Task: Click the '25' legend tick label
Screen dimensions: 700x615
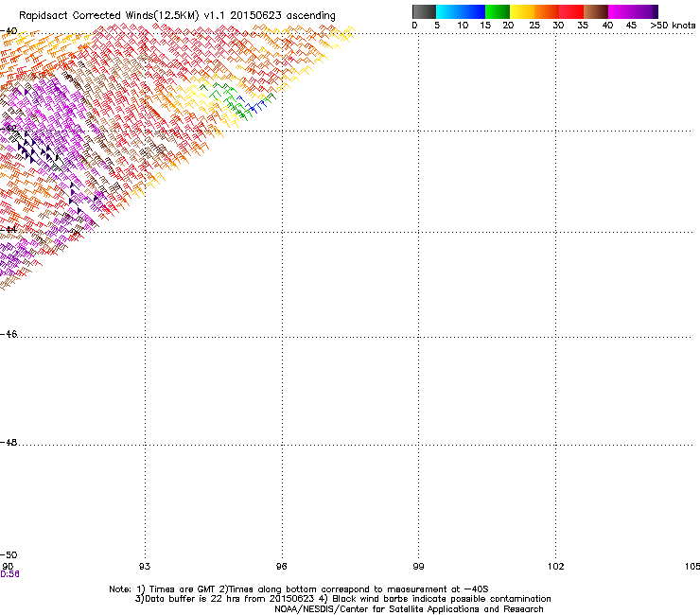Action: pos(534,26)
